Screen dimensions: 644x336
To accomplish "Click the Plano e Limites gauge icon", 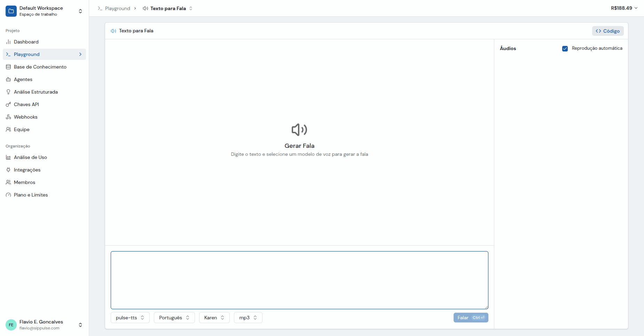I will tap(8, 195).
